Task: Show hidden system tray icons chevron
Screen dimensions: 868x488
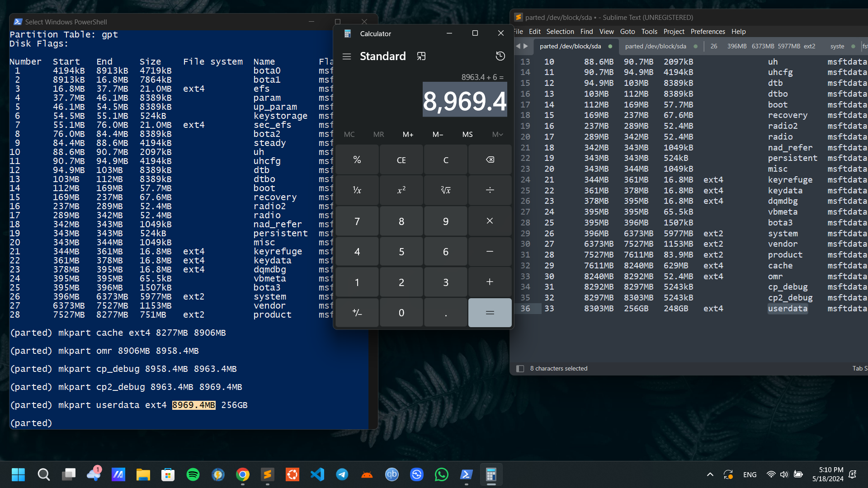Action: tap(710, 474)
